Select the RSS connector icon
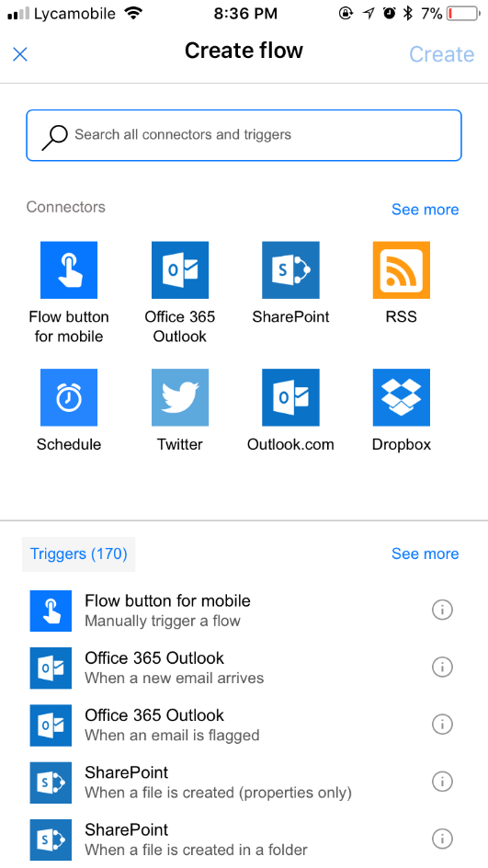 (402, 270)
